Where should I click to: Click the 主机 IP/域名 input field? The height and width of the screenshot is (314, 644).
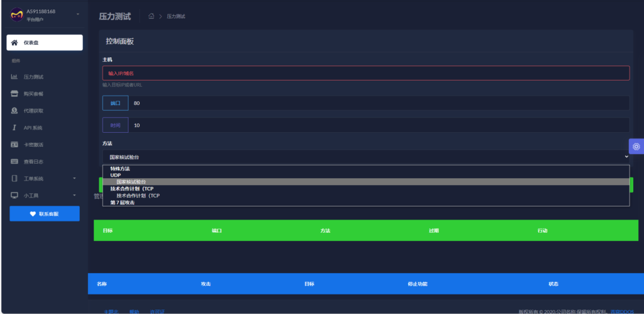click(x=365, y=73)
